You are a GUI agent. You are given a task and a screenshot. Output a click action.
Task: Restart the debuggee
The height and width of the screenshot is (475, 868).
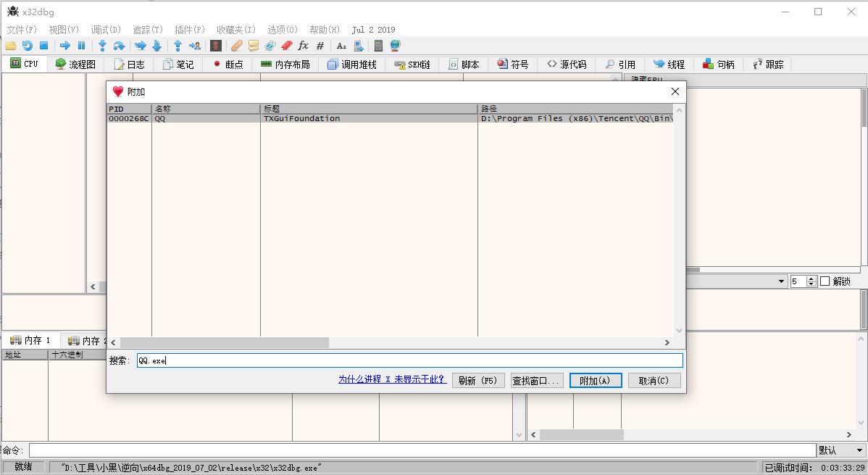tap(27, 45)
